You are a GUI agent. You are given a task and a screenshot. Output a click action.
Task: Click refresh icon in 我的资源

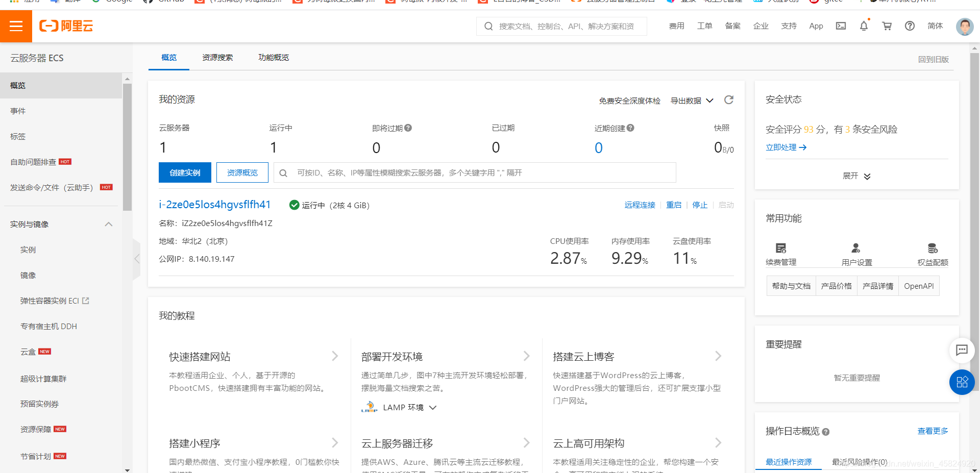coord(729,100)
